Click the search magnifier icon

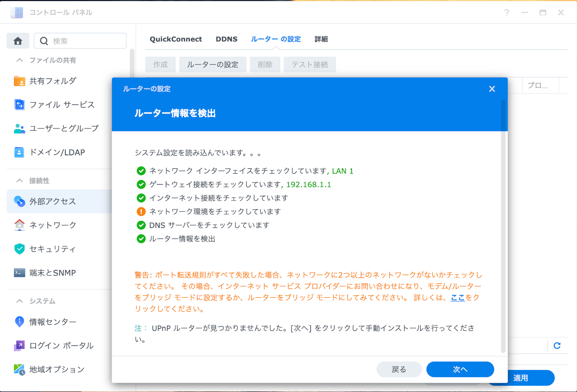click(x=44, y=41)
